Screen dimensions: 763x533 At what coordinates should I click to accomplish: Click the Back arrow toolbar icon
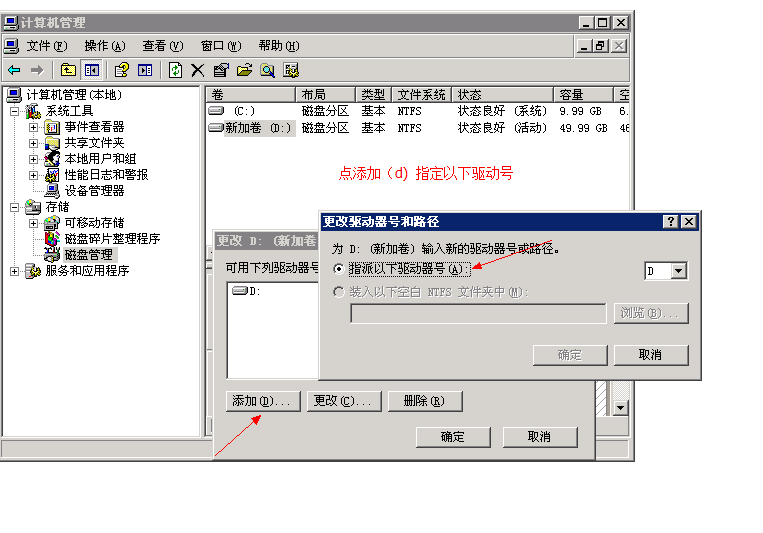[14, 70]
